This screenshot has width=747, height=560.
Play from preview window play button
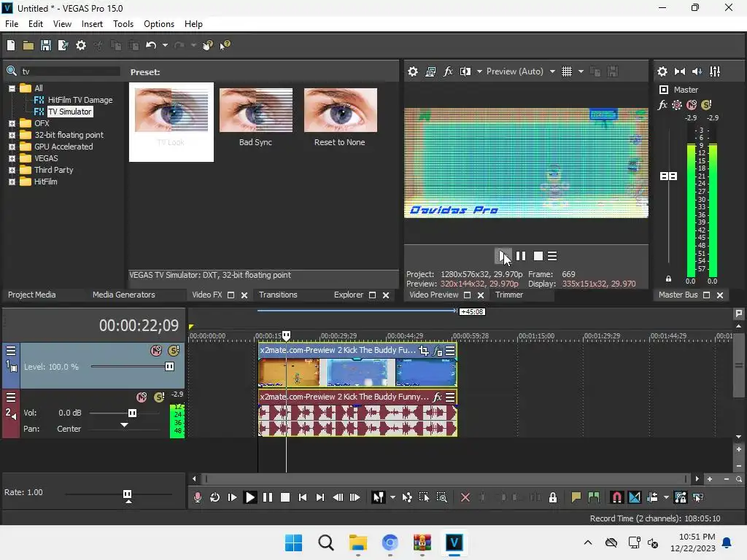click(503, 256)
